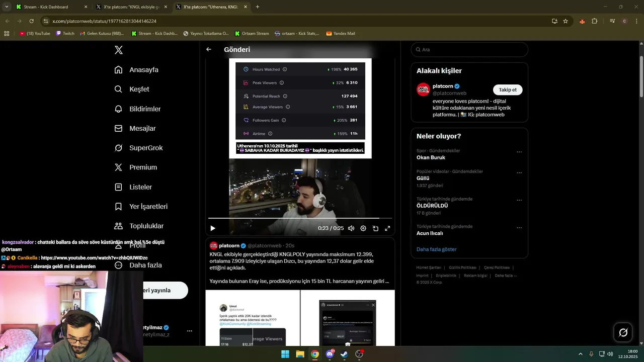This screenshot has height=362, width=644.
Task: Close the Stream - Kick Dashboard tab
Action: pyautogui.click(x=86, y=7)
